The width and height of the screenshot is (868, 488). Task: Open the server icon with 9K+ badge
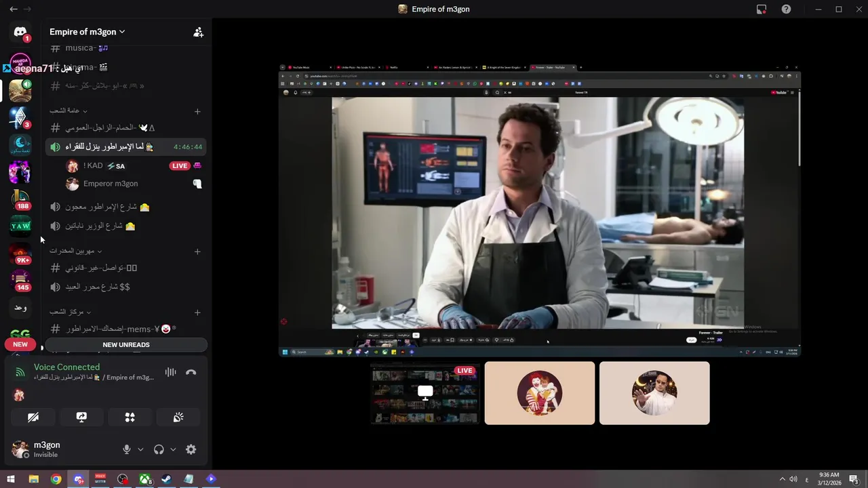point(20,253)
